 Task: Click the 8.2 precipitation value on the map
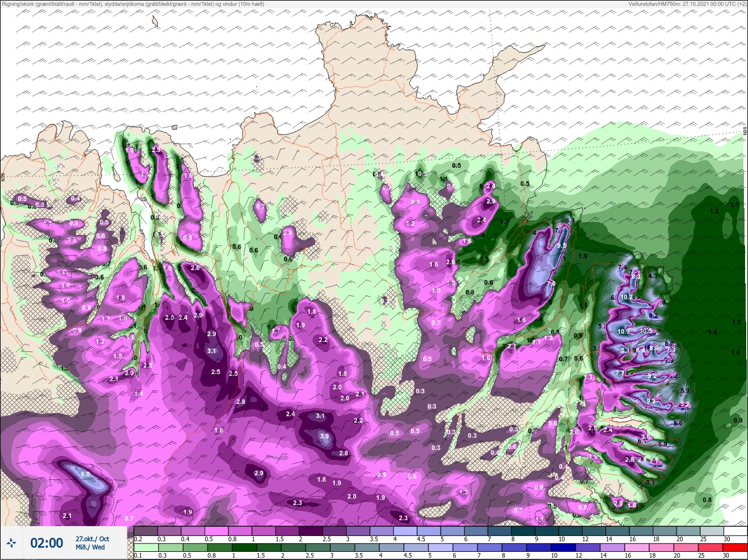[653, 316]
